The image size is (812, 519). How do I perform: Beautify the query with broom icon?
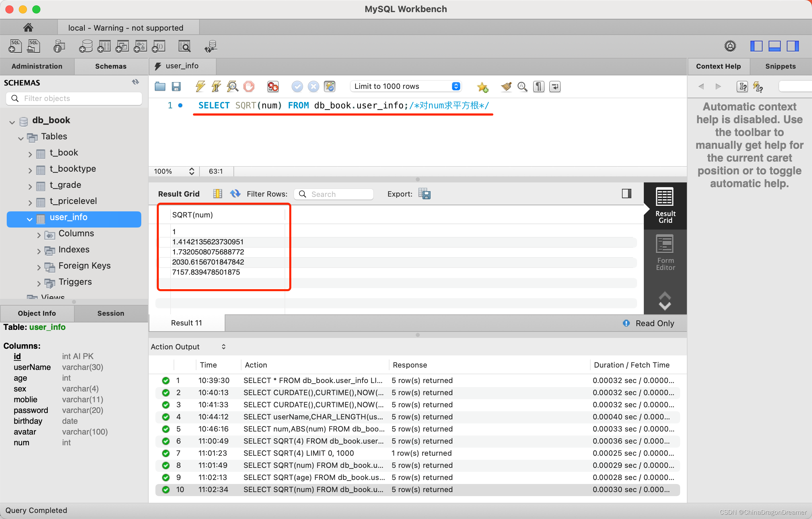click(x=506, y=87)
